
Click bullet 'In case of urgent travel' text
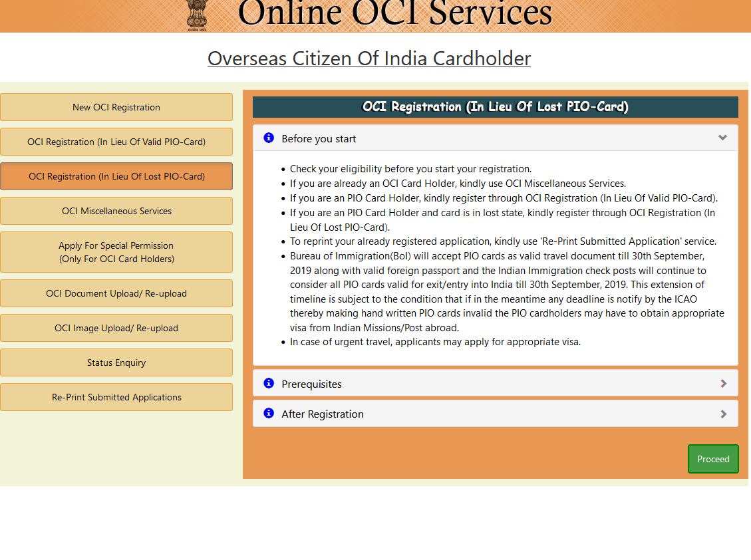pos(436,342)
